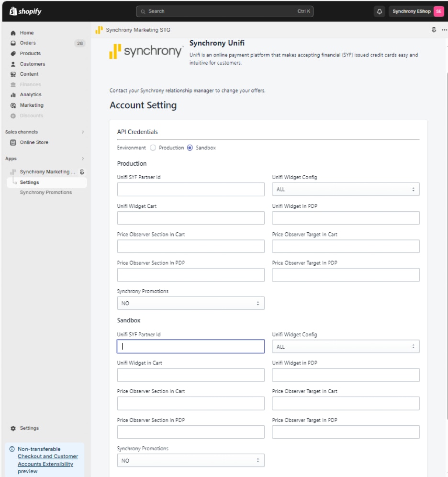
Task: Expand the Apps section chevron
Action: [83, 159]
